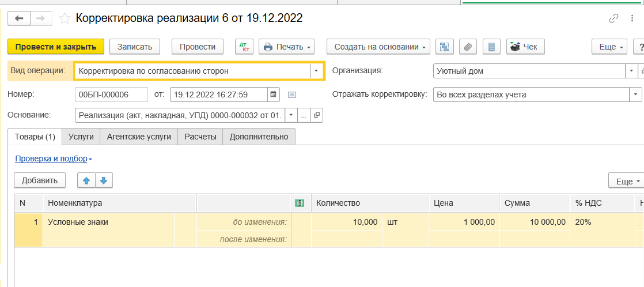Click the back navigation arrow
The height and width of the screenshot is (287, 644).
[20, 18]
